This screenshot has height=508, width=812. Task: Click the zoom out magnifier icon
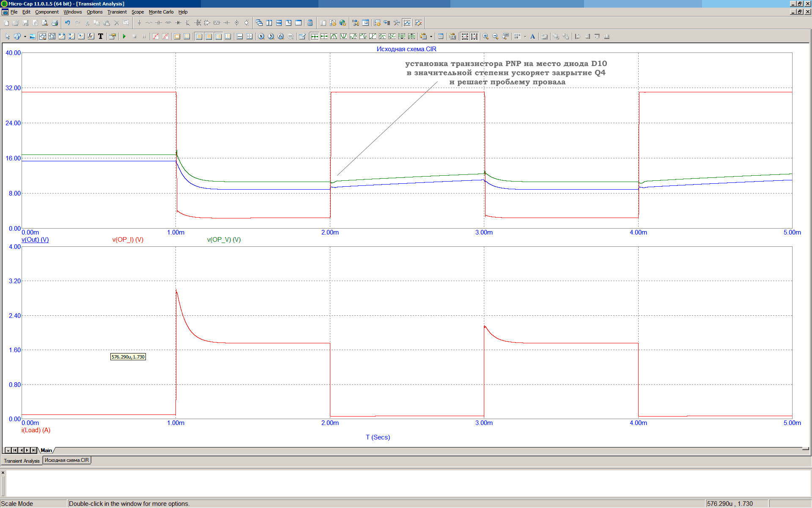[495, 37]
